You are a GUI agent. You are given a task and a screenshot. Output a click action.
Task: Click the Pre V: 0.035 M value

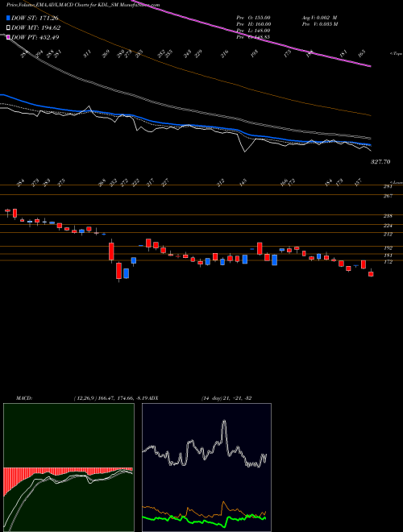tap(320, 24)
